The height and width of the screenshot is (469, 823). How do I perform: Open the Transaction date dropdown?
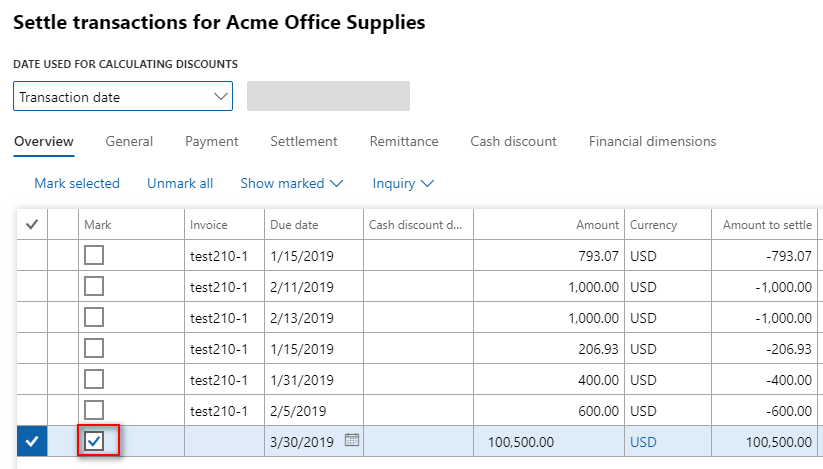(123, 97)
